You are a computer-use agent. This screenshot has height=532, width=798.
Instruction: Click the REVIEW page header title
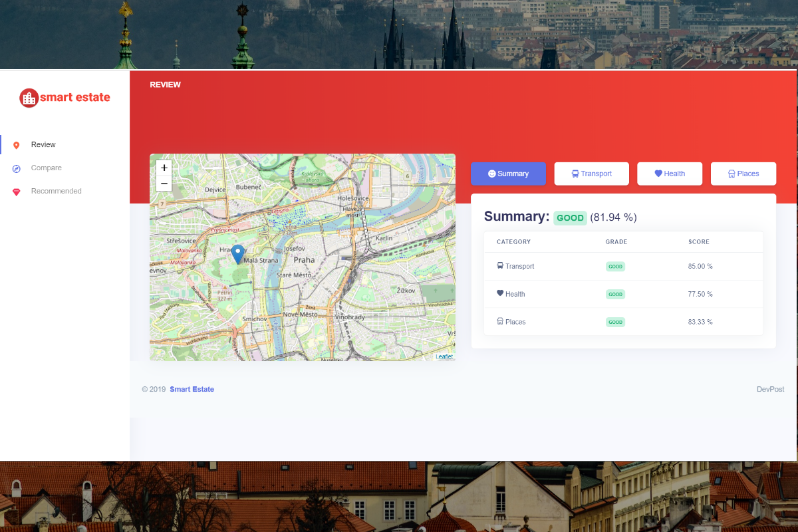click(x=165, y=84)
